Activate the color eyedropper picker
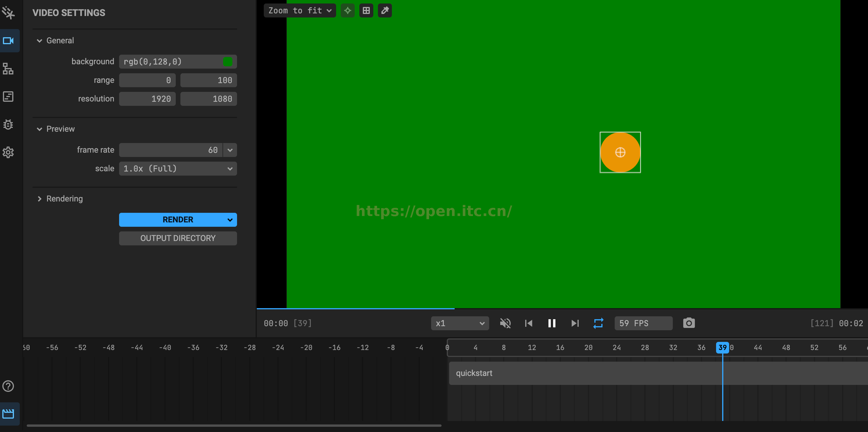This screenshot has height=432, width=868. (384, 10)
